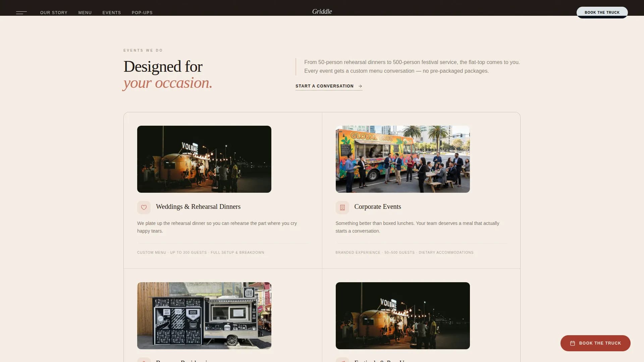The image size is (644, 362).
Task: Click the calendar icon in floating Book button
Action: [x=573, y=343]
